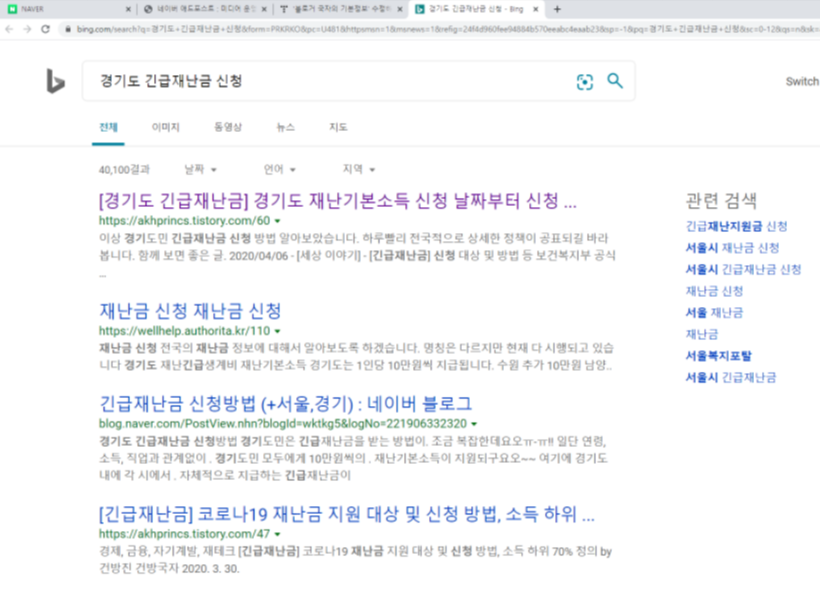Click URL https://akhprincs.tistory.com/60
This screenshot has width=820, height=590.
pyautogui.click(x=185, y=221)
